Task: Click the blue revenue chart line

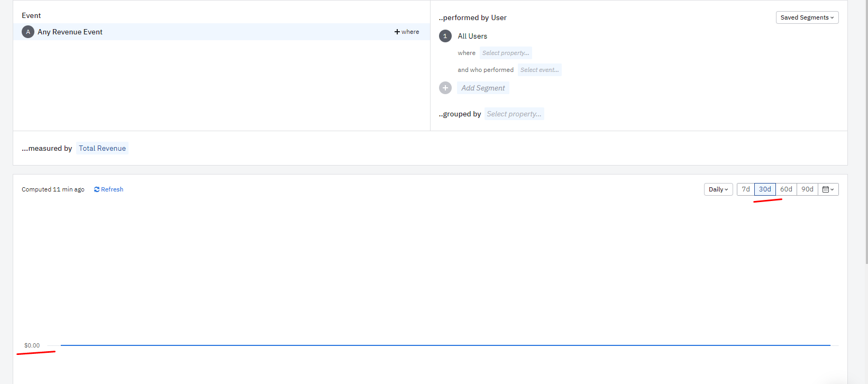Action: [445, 345]
